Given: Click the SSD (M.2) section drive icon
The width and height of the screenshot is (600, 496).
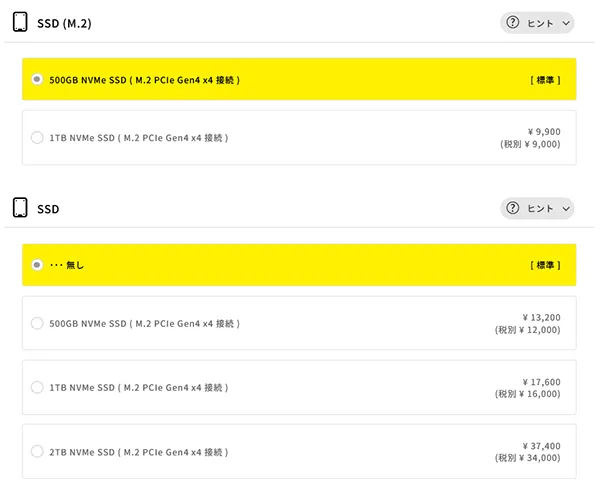Looking at the screenshot, I should pos(20,22).
